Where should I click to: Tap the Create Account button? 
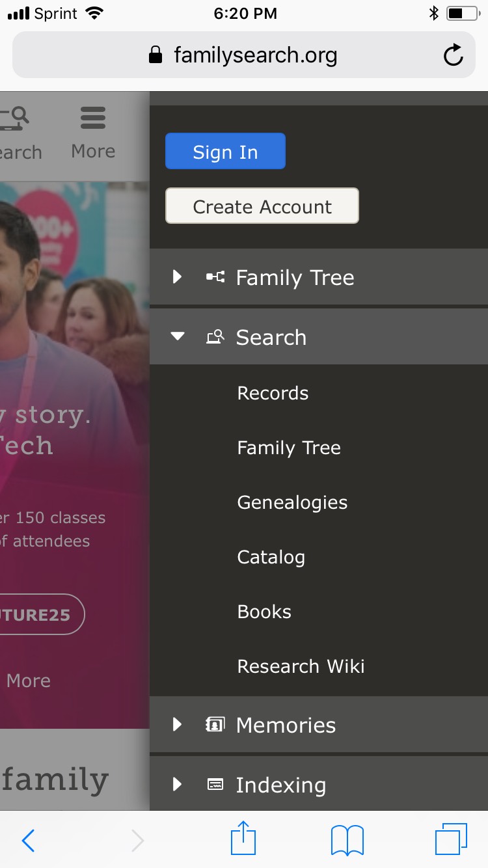coord(262,206)
